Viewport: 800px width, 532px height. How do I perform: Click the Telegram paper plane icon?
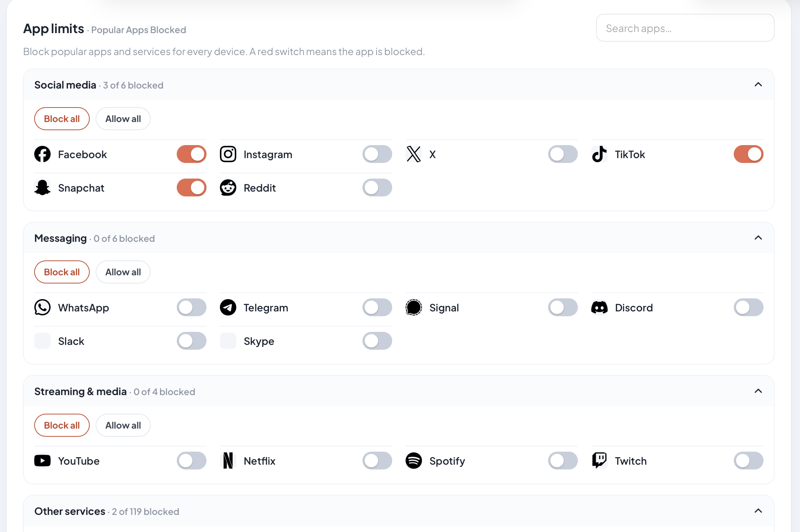click(x=228, y=307)
